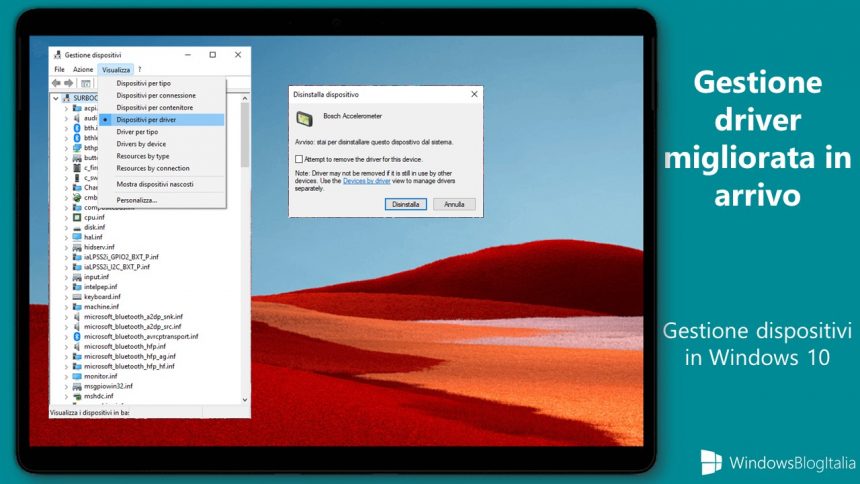
Task: Select Dispositivi per driver view option
Action: click(x=146, y=119)
